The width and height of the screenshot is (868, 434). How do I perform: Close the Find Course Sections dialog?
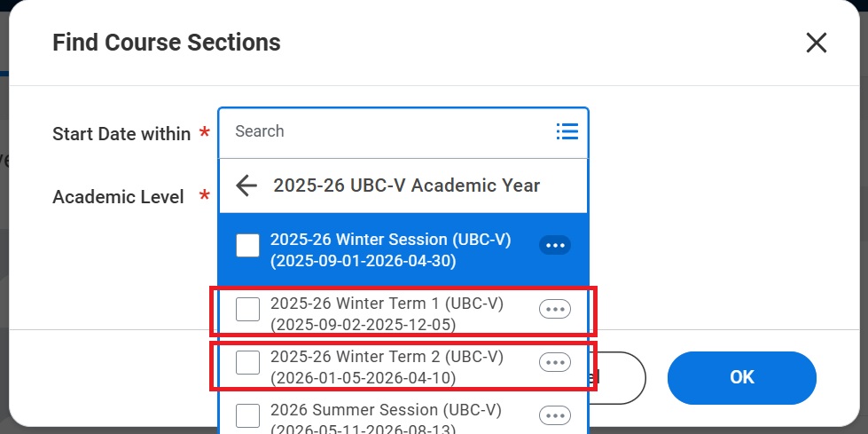(x=816, y=43)
